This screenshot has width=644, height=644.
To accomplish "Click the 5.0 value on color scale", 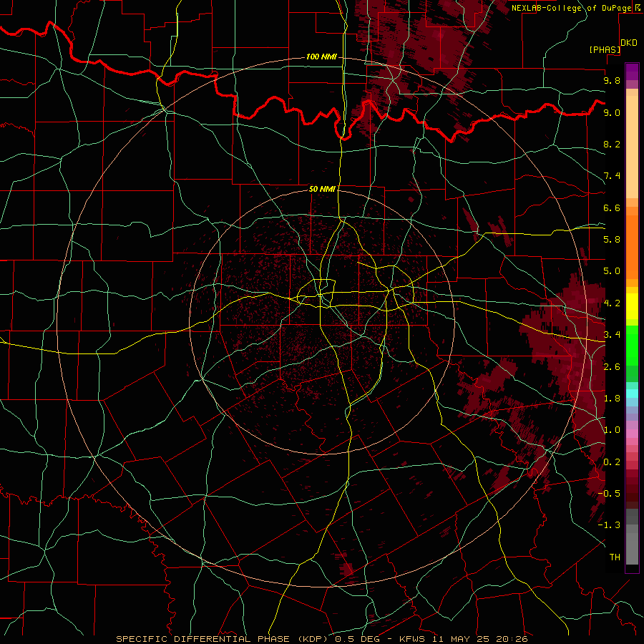I will coord(612,271).
